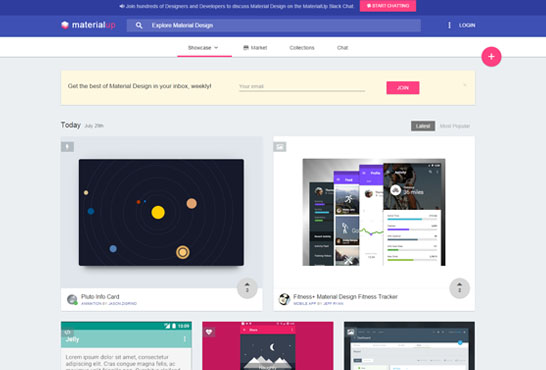
Task: Switch to Most Popular sorting
Action: click(455, 126)
